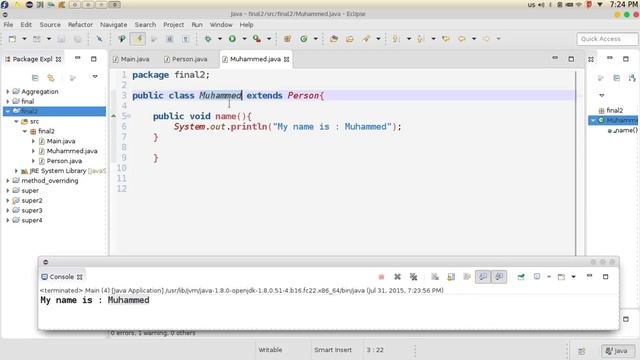
Task: Click the Console tab label
Action: [x=62, y=277]
